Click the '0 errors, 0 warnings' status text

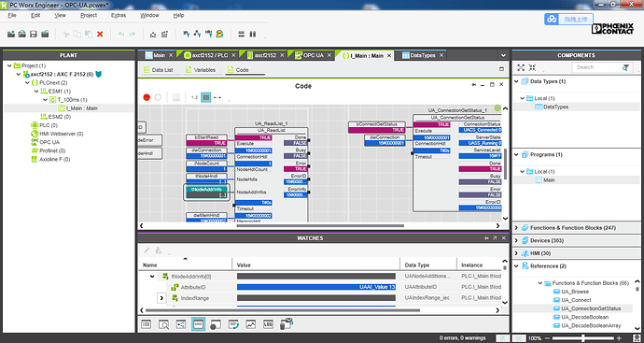click(x=462, y=338)
